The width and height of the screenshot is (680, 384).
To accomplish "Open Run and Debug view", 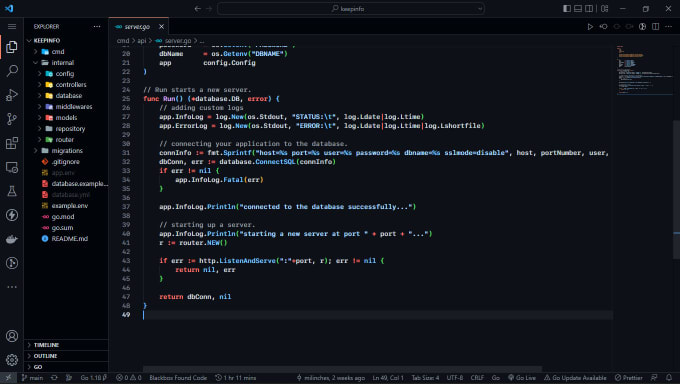I will (x=12, y=95).
